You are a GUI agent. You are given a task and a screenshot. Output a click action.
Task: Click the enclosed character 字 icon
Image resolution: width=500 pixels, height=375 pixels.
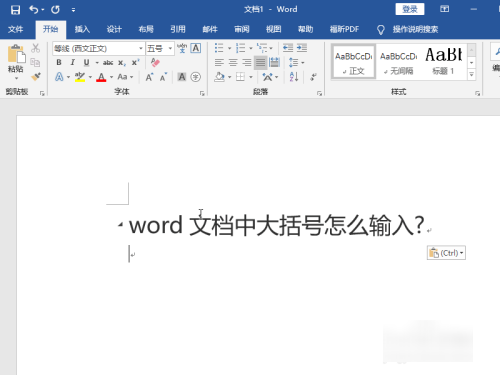click(196, 77)
